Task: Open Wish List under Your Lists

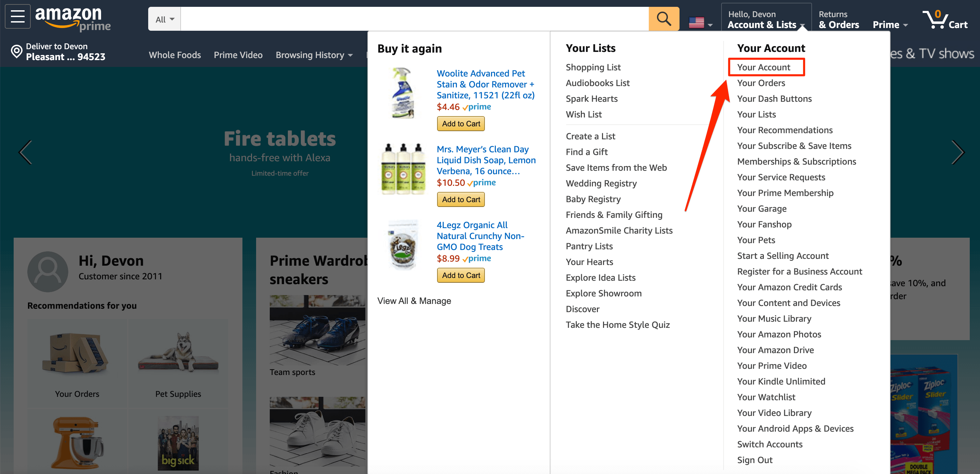Action: pyautogui.click(x=584, y=114)
